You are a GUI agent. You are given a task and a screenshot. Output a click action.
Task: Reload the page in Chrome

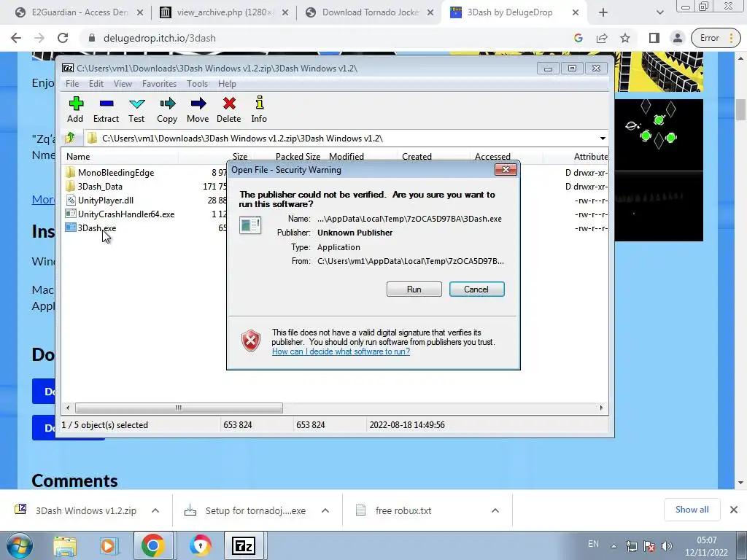63,38
